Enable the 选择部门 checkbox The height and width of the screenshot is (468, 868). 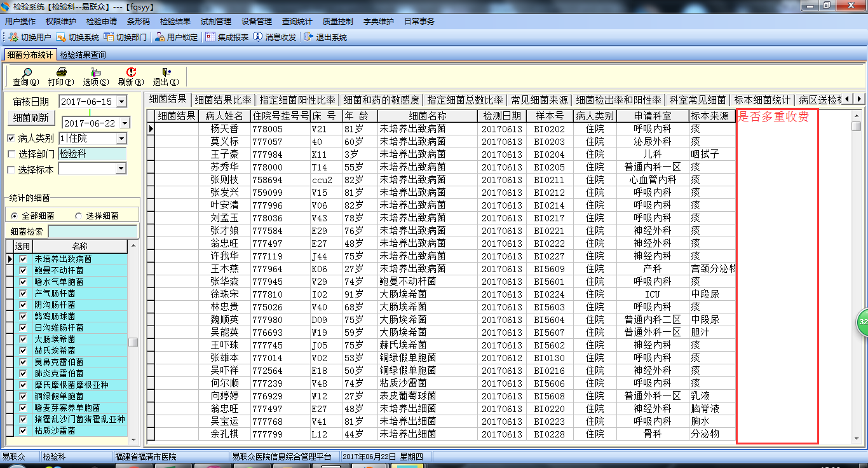(11, 154)
